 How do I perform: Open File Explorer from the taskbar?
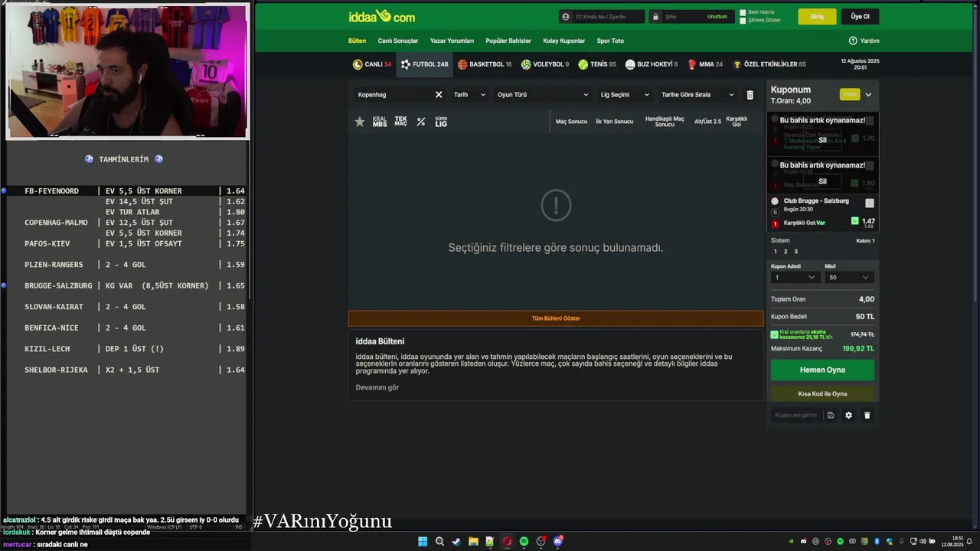tap(473, 541)
